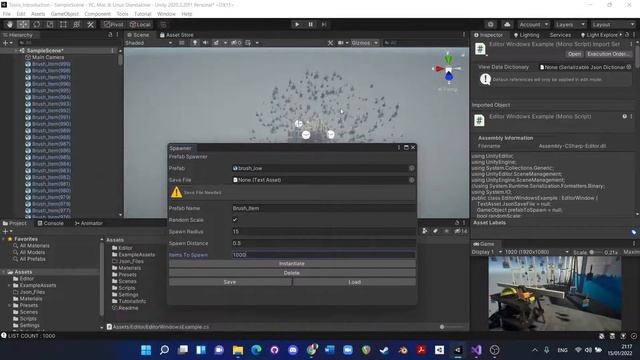Select the Rect transform tool
The width and height of the screenshot is (640, 360).
(x=63, y=24)
